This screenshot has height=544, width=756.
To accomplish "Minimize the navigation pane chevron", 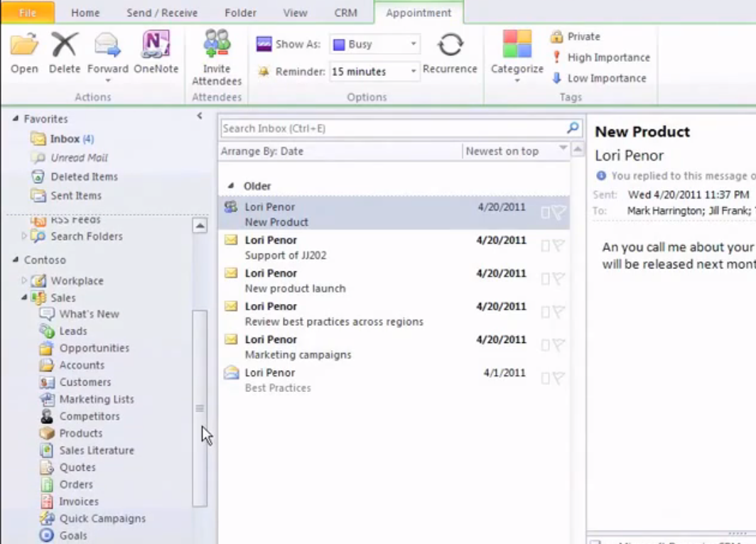I will click(200, 116).
